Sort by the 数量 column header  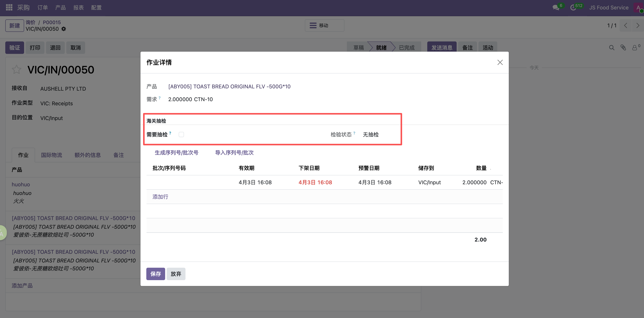(481, 168)
